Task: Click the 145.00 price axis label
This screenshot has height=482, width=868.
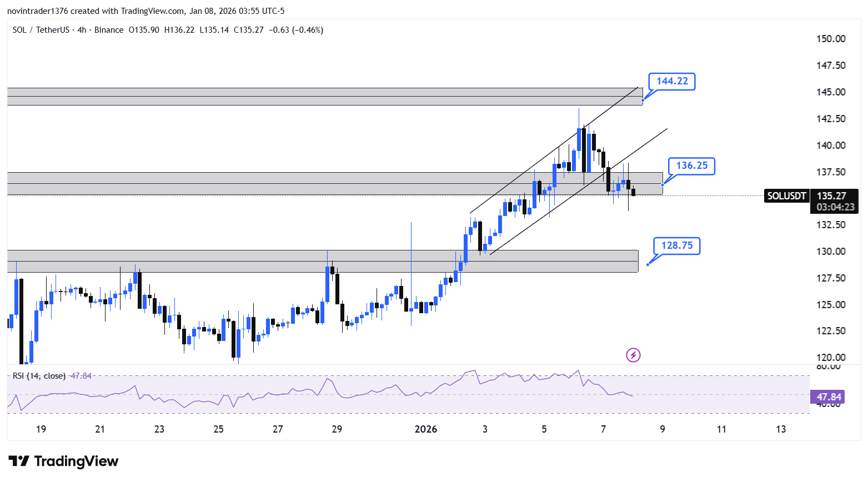Action: click(831, 92)
